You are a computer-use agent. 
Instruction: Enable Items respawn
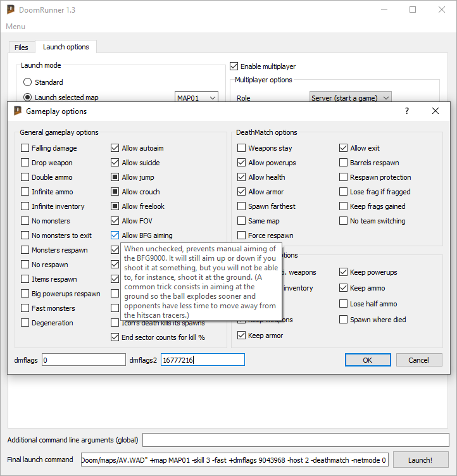25,279
